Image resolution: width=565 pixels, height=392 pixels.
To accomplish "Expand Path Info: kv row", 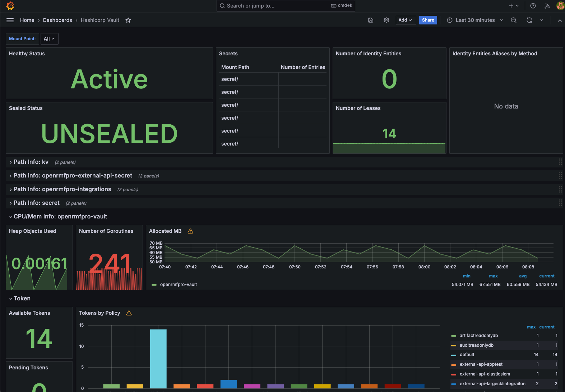I will (x=31, y=162).
